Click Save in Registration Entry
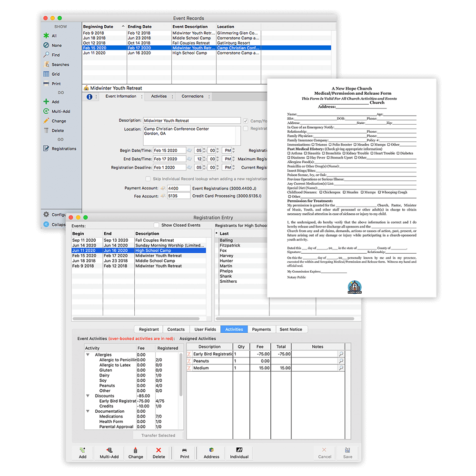476x476 pixels. point(347,453)
